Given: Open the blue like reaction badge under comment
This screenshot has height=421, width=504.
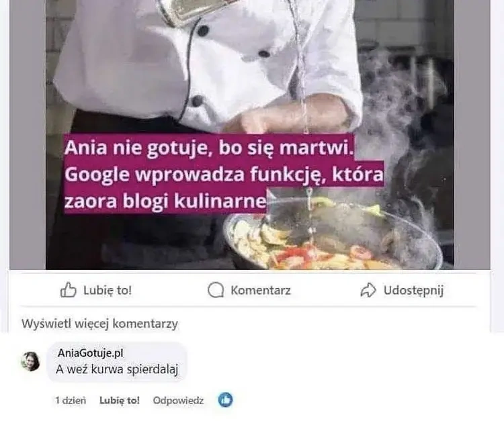Looking at the screenshot, I should click(225, 400).
